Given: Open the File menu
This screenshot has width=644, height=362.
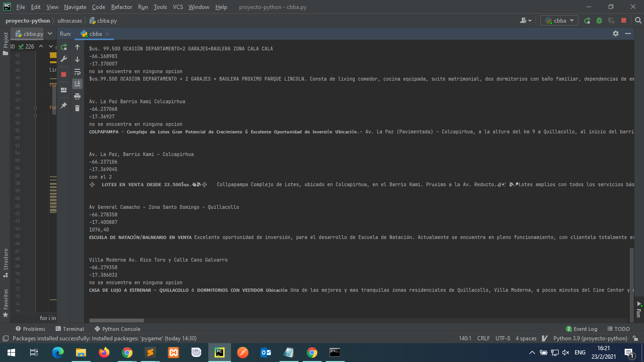Looking at the screenshot, I should pyautogui.click(x=21, y=7).
